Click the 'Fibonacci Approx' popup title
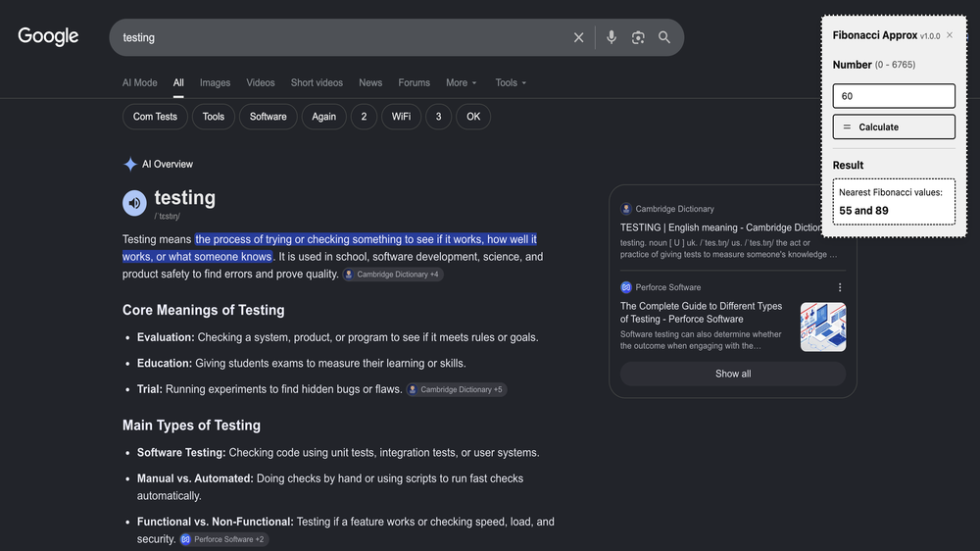980x551 pixels. 875,35
